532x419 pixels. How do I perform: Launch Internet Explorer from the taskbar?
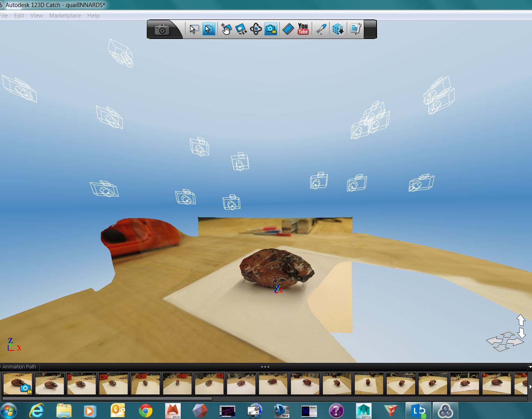tap(37, 411)
